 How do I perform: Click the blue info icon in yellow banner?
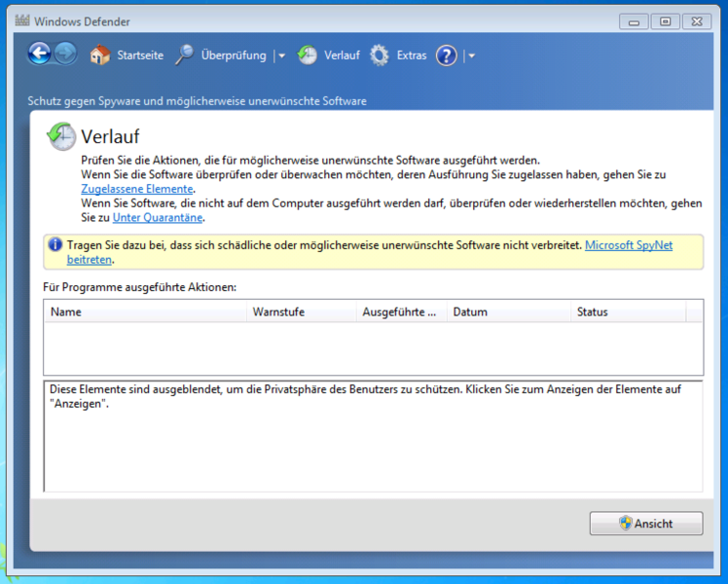55,244
